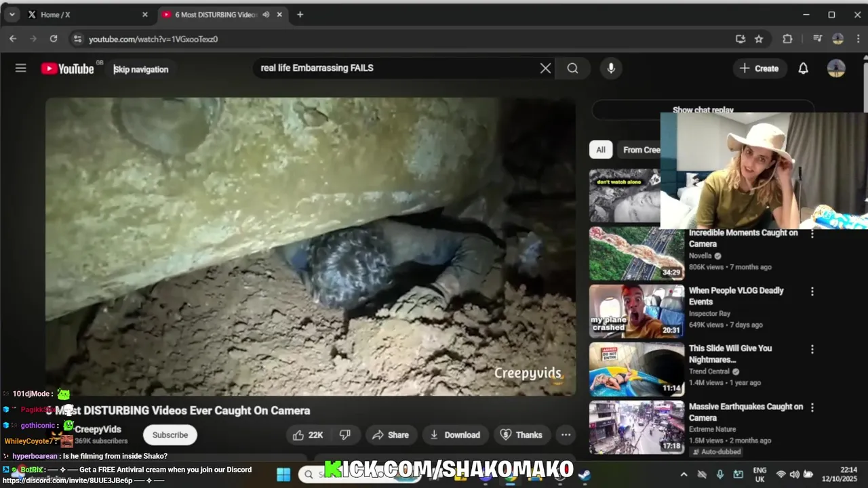Open This Slide Will Give You Nightmares thumbnail
Screen dimensions: 868x488
[x=637, y=369]
